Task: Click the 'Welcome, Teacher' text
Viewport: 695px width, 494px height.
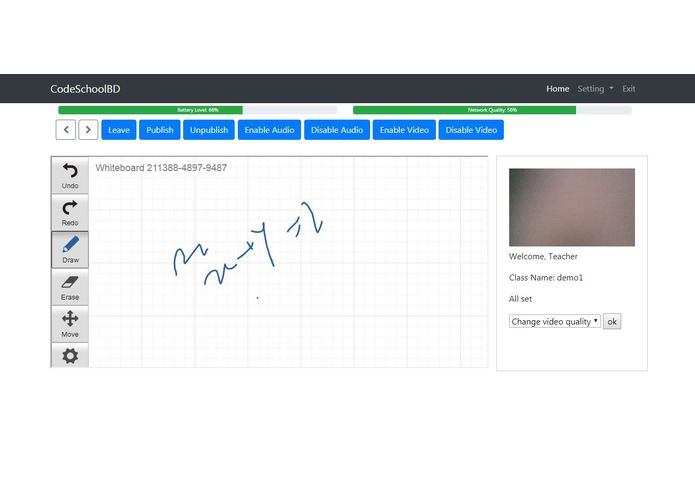Action: tap(543, 256)
